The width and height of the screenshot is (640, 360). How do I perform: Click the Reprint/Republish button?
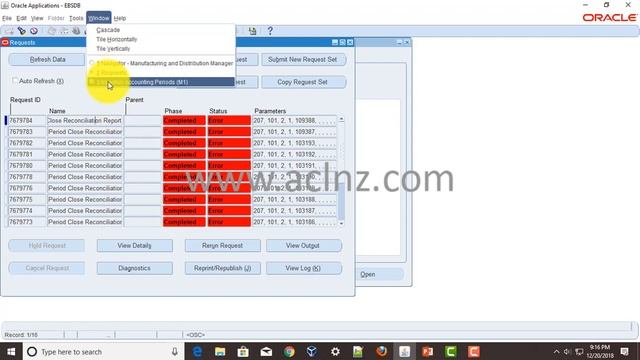tap(222, 268)
